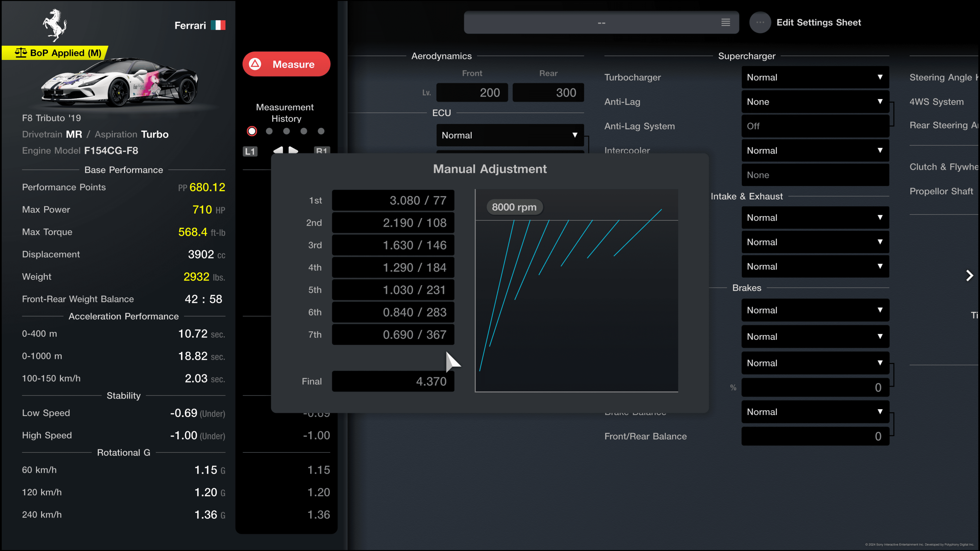Select the fourth measurement history dot
The height and width of the screenshot is (551, 980).
click(x=304, y=131)
